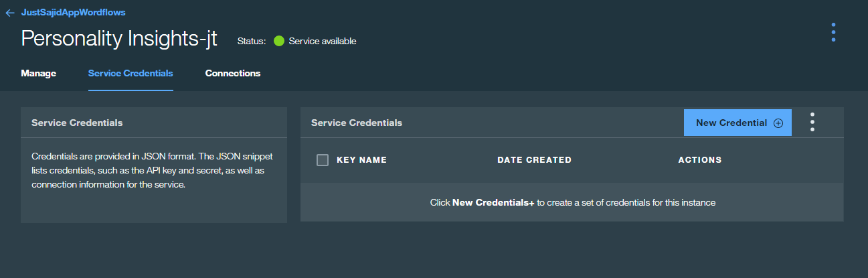Click the credentials table Service Credentials heading
This screenshot has width=868, height=278.
357,123
